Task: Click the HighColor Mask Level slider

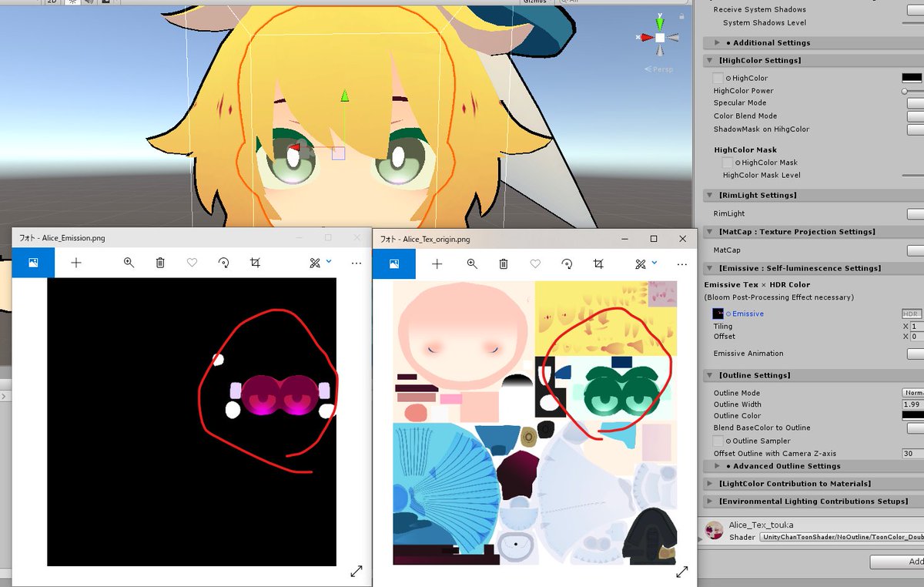Action: [x=912, y=176]
